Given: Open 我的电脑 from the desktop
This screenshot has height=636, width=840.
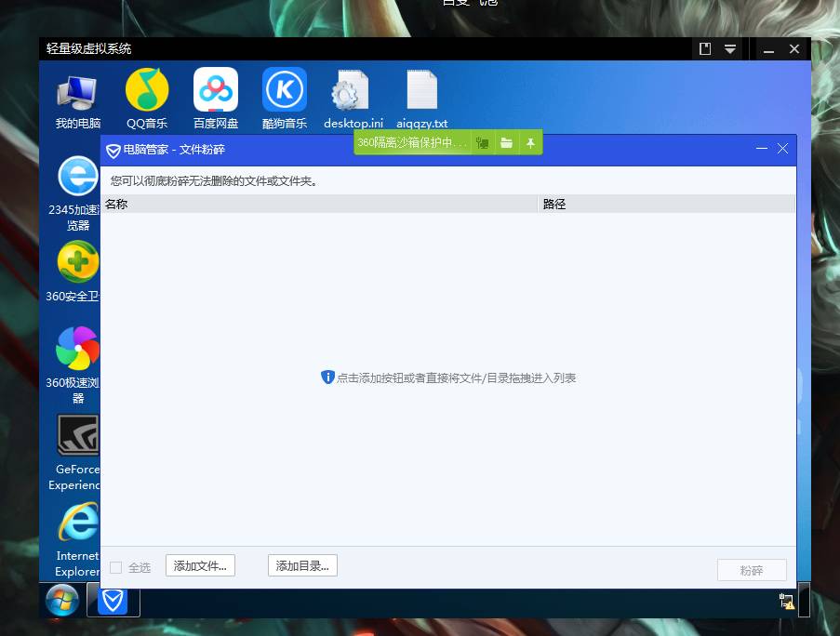Looking at the screenshot, I should [75, 93].
